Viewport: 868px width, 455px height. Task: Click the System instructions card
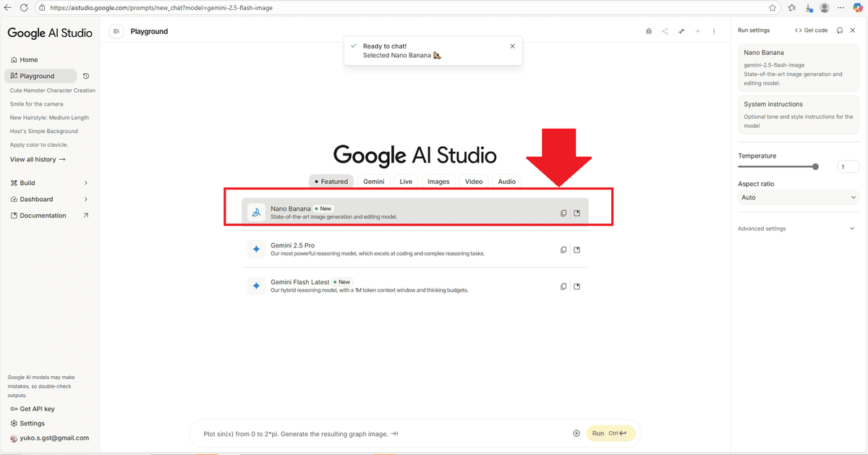[x=799, y=115]
